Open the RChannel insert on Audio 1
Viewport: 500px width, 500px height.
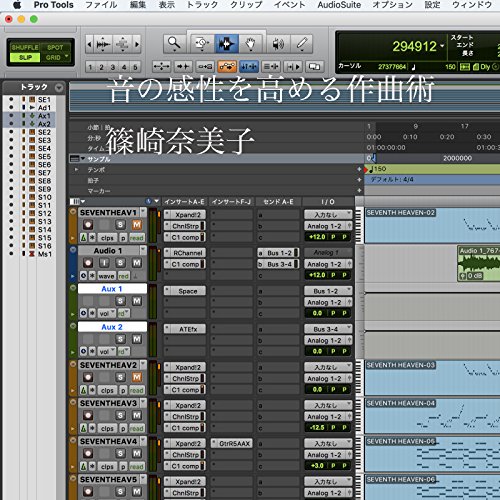185,253
